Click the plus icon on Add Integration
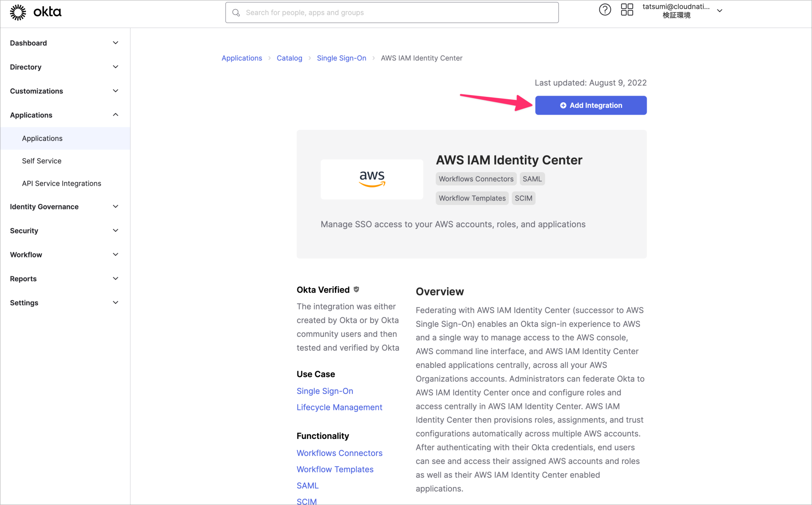This screenshot has width=812, height=505. 563,105
